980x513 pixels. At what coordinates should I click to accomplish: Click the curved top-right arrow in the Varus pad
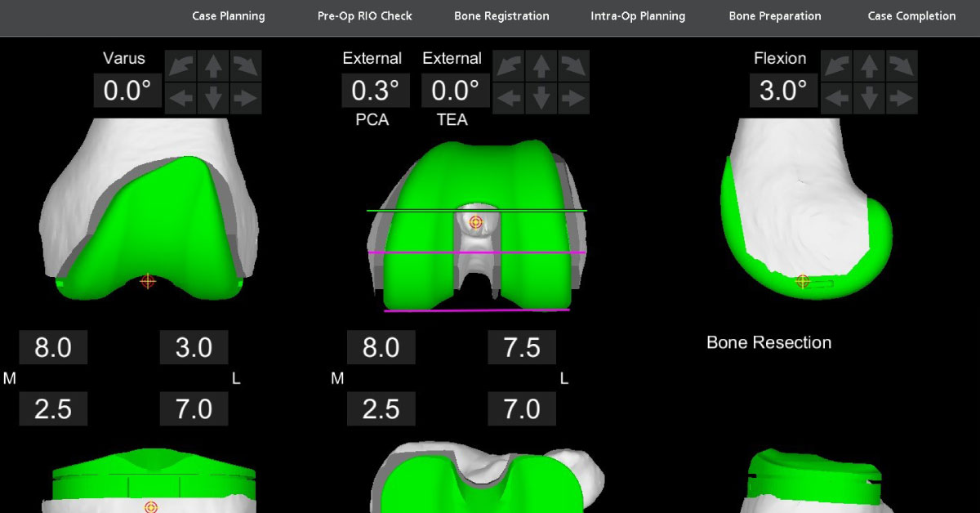[246, 65]
